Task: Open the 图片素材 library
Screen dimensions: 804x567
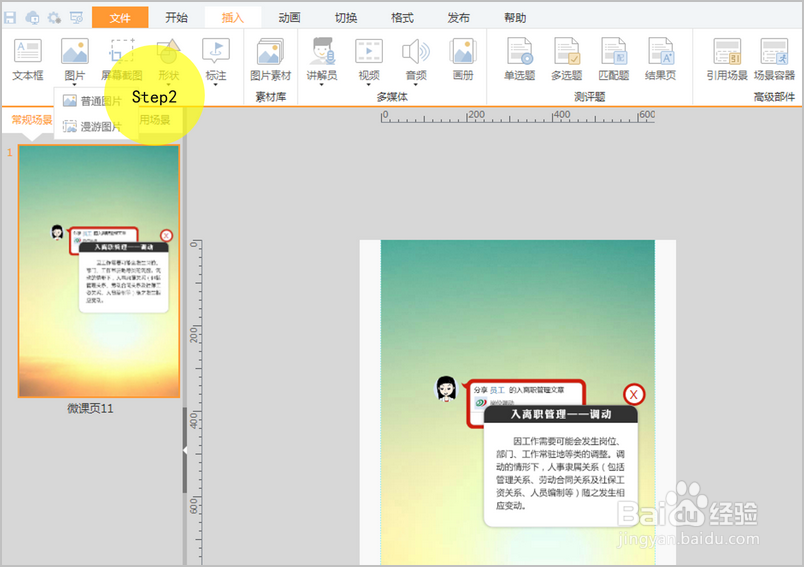Action: pyautogui.click(x=270, y=59)
